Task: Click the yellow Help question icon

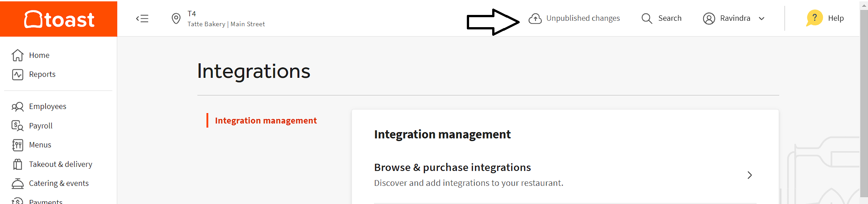Action: point(814,18)
